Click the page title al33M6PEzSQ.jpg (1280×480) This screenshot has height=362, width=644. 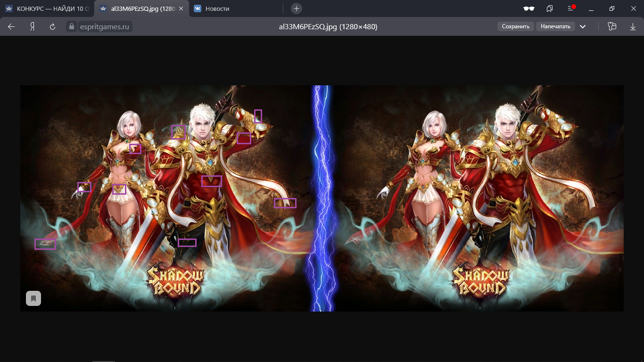328,27
